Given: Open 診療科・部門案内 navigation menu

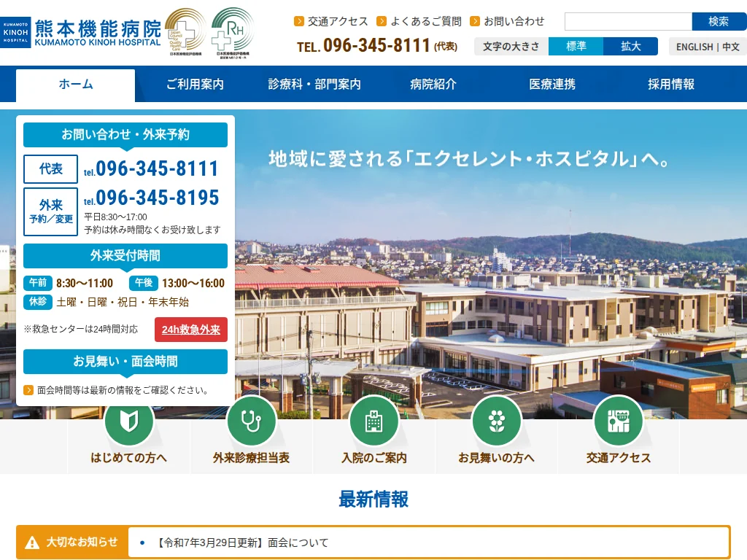Looking at the screenshot, I should (x=314, y=85).
